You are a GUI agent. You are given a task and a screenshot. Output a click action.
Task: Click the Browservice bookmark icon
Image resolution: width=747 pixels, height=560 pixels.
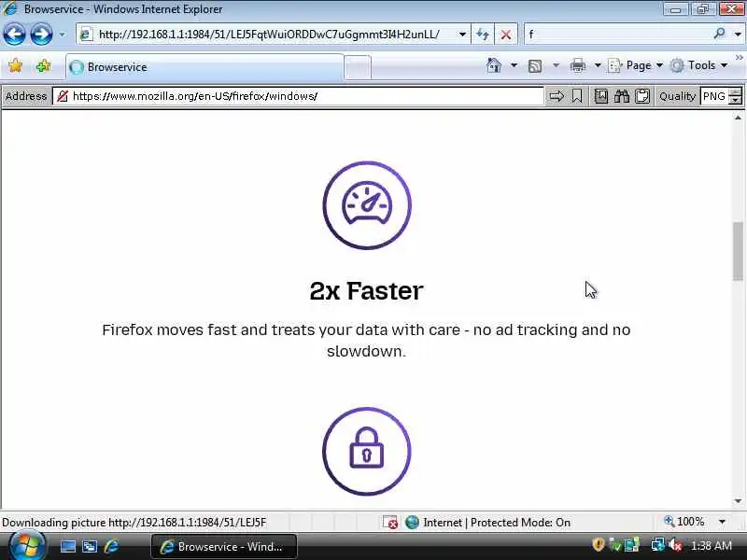576,96
